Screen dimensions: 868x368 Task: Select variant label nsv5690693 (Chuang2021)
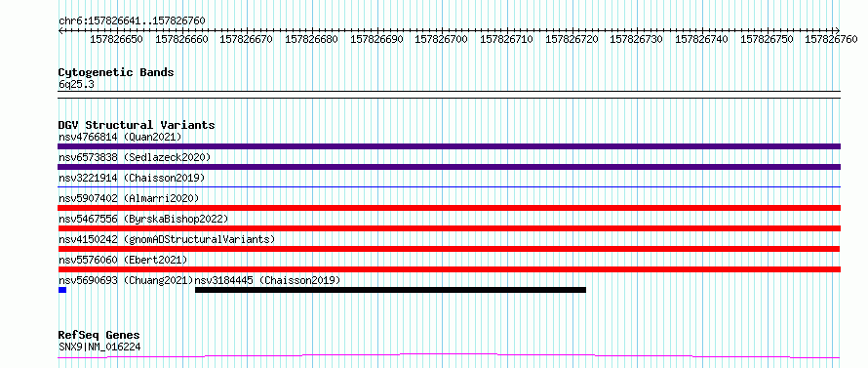coord(126,280)
